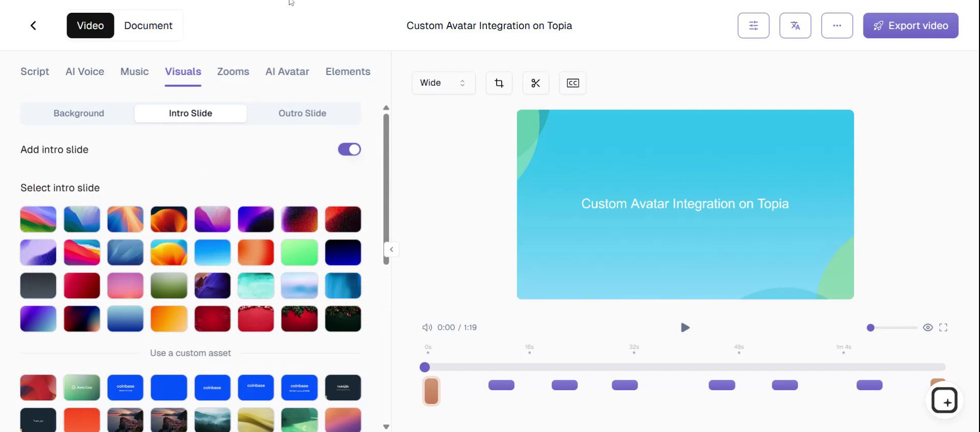
Task: Open the Music tab
Action: pyautogui.click(x=135, y=71)
